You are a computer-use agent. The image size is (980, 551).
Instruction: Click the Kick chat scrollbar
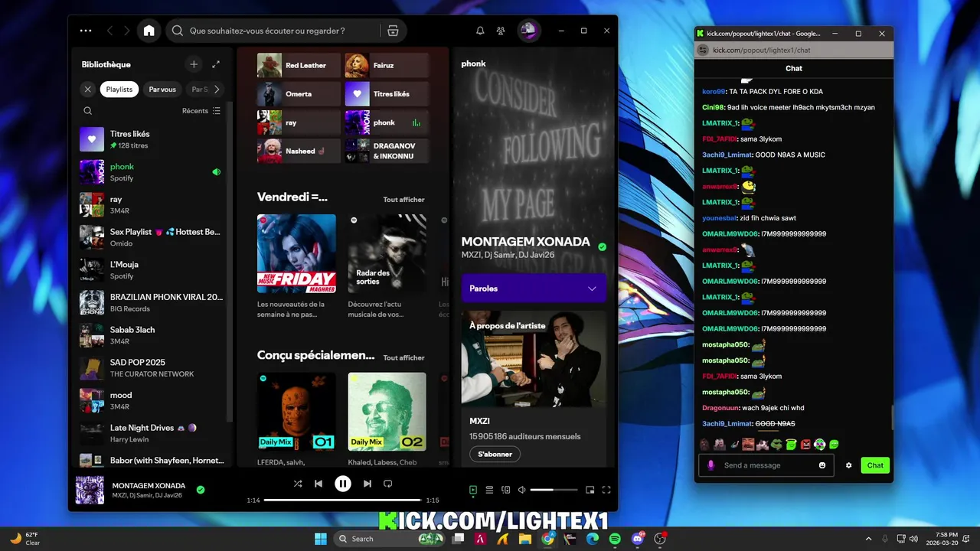pyautogui.click(x=891, y=418)
